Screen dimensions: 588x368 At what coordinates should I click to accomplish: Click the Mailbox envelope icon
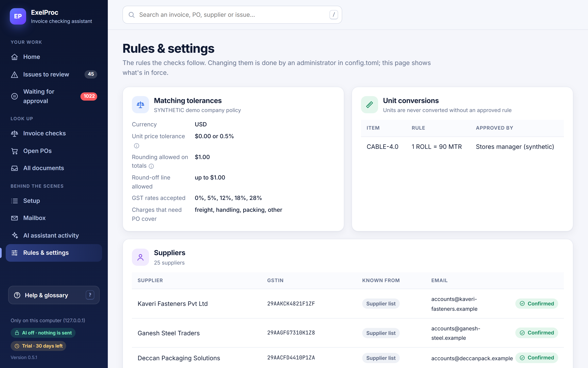(14, 218)
